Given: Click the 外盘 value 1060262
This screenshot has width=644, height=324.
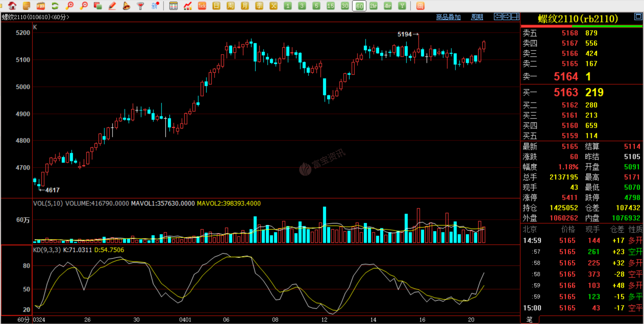Looking at the screenshot, I should (x=564, y=218).
